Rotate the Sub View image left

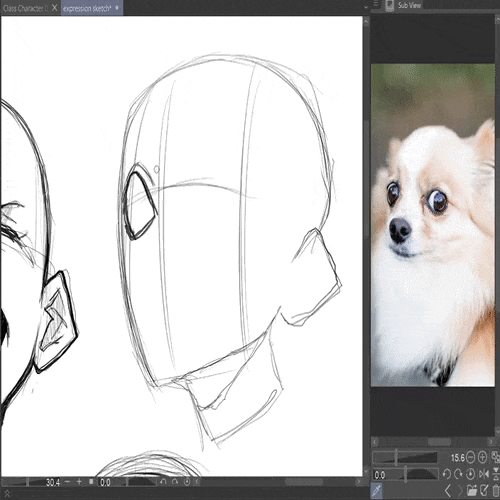(x=447, y=474)
